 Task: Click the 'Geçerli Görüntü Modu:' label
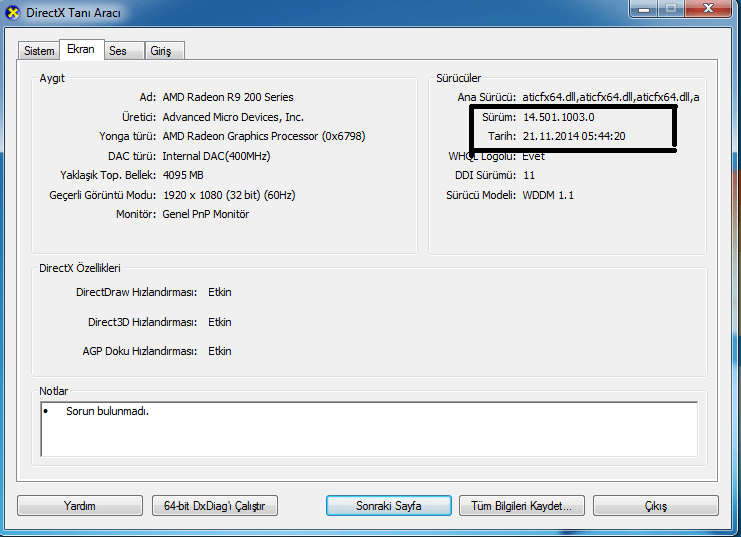(x=103, y=195)
